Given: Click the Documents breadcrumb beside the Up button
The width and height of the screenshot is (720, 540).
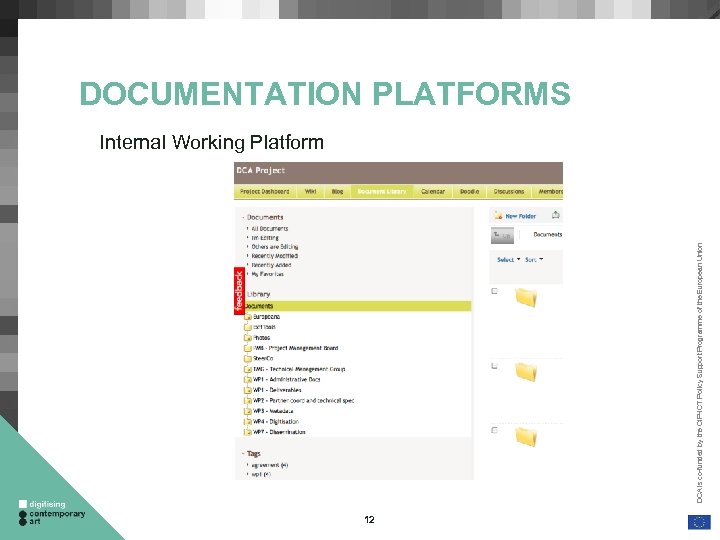Looking at the screenshot, I should click(547, 235).
